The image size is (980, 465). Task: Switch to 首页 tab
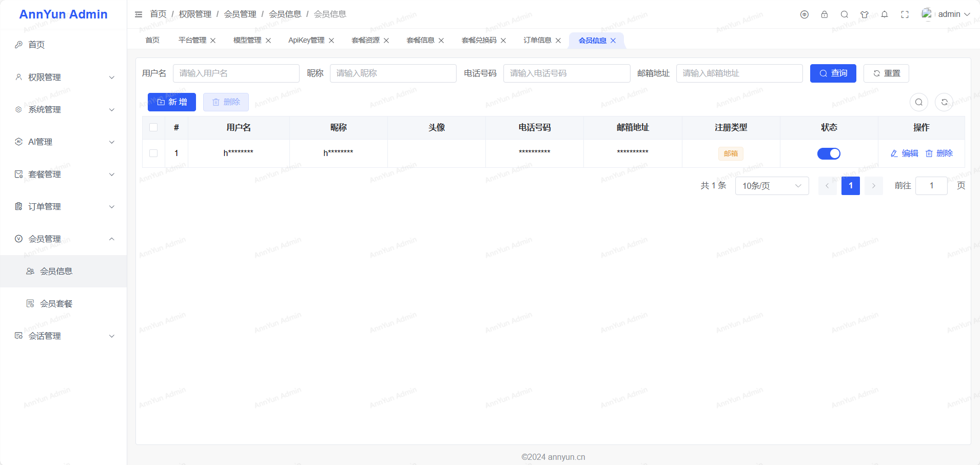(x=152, y=41)
